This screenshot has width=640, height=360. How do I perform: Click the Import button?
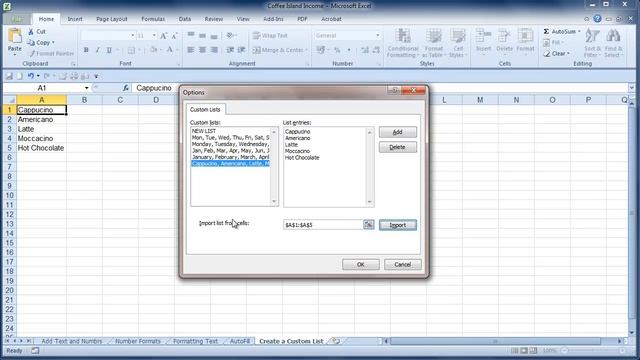tap(398, 225)
